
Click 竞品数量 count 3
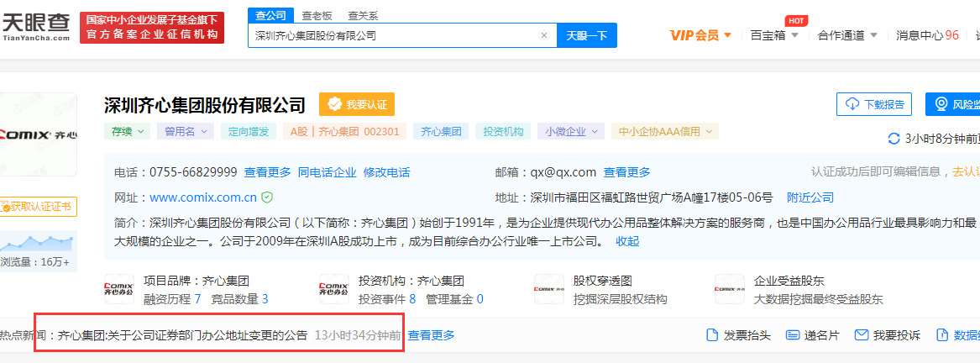click(x=265, y=299)
